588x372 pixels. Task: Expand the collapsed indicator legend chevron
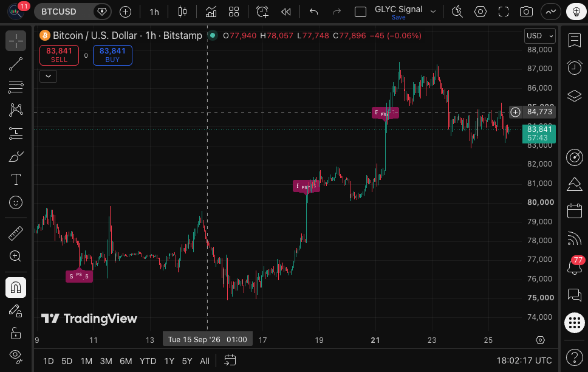click(x=49, y=76)
